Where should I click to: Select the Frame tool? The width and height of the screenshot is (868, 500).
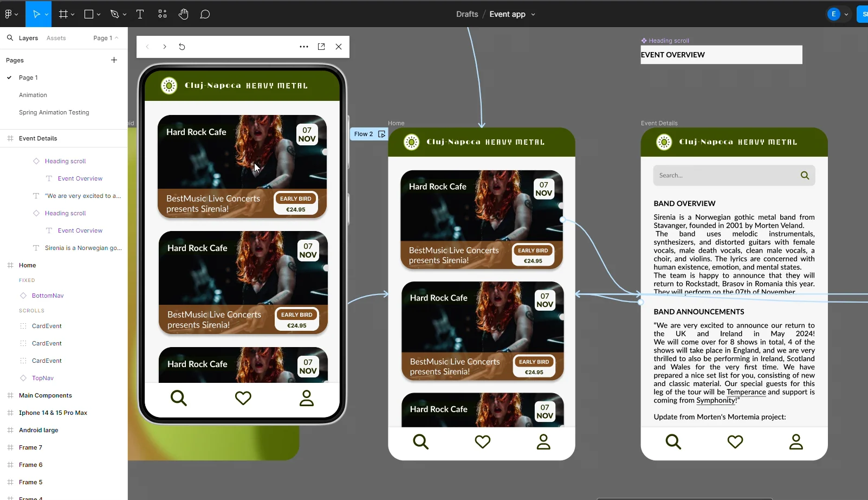tap(63, 14)
